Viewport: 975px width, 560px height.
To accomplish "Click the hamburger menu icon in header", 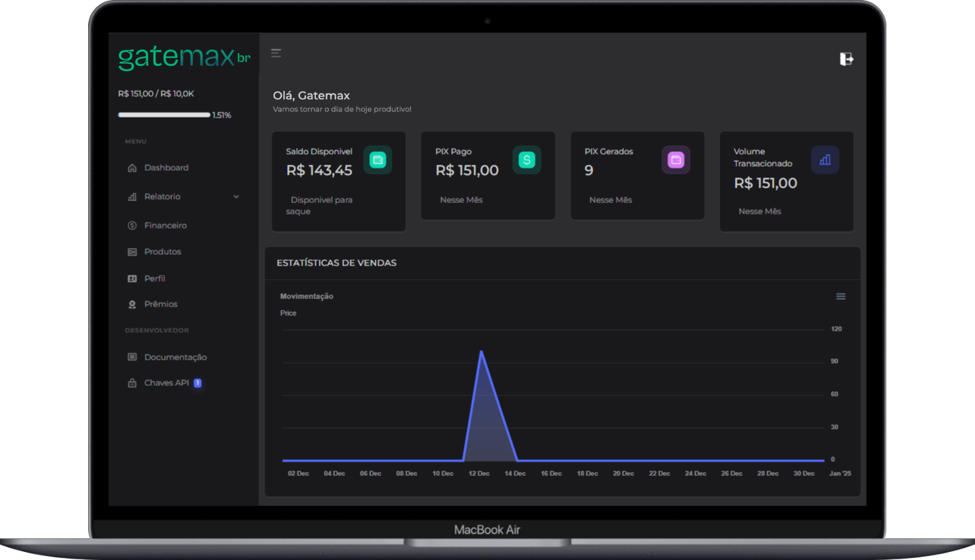I will click(x=276, y=53).
